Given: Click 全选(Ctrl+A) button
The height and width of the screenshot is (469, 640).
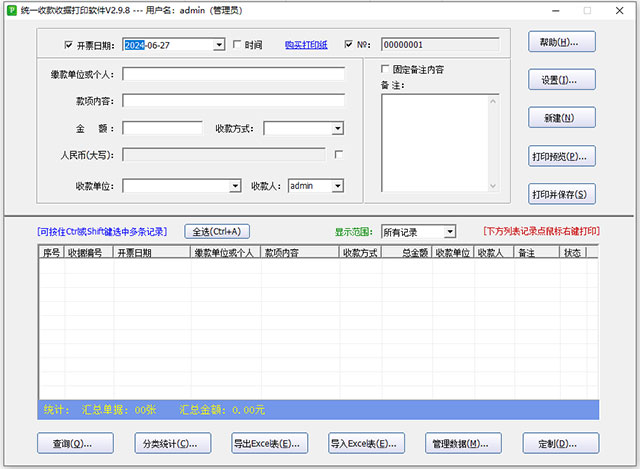Looking at the screenshot, I should (x=217, y=232).
